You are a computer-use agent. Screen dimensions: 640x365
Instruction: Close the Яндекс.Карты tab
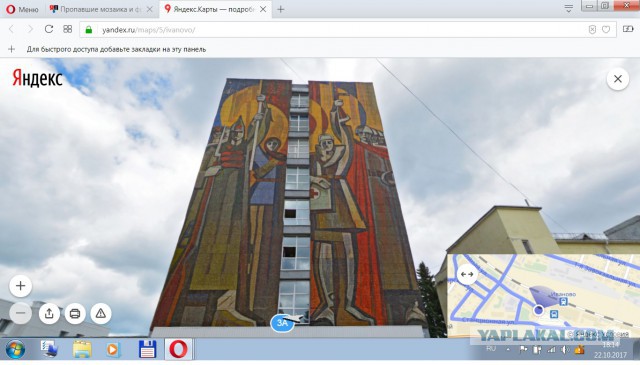(263, 9)
